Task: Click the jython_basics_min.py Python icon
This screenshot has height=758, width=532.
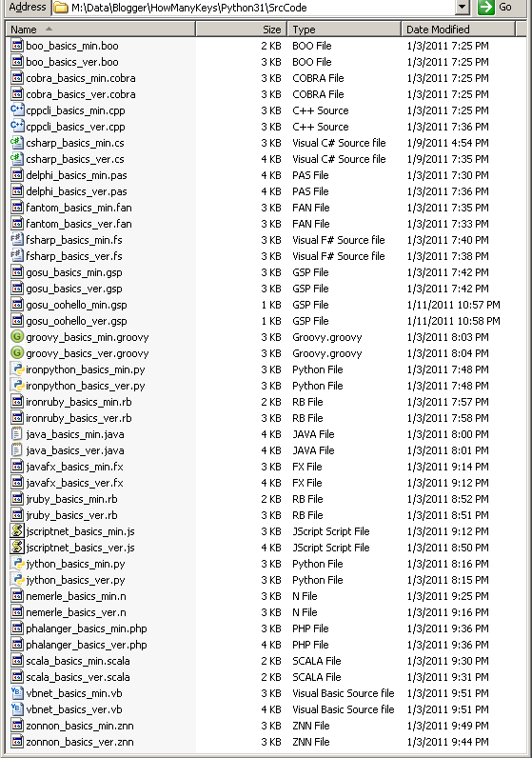Action: 17,564
